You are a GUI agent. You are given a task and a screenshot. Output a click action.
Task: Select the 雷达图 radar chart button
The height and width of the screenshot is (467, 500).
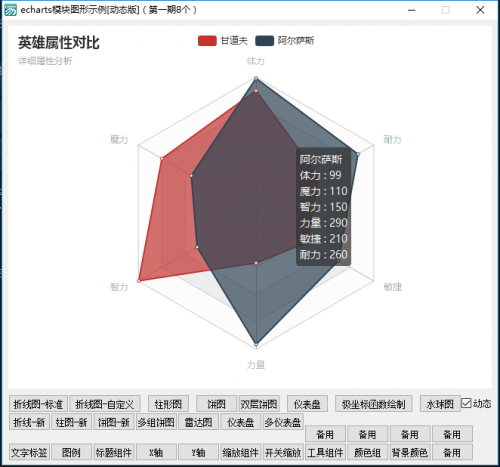(x=198, y=422)
